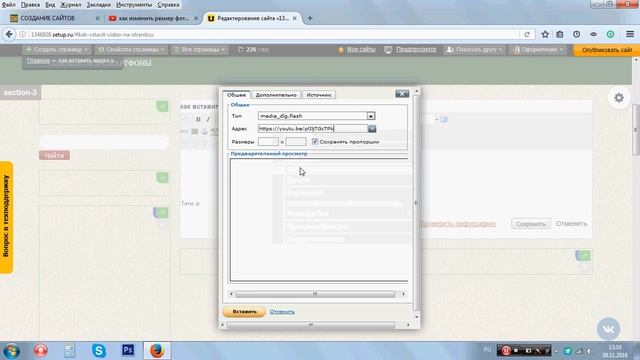
Task: Click the second Размеры height field
Action: tap(296, 142)
